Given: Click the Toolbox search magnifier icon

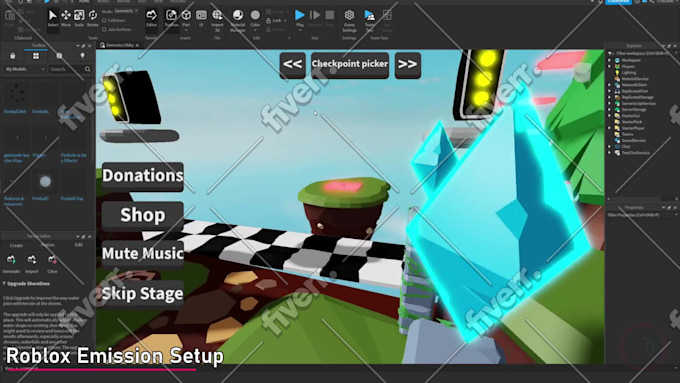Looking at the screenshot, I should (x=88, y=69).
